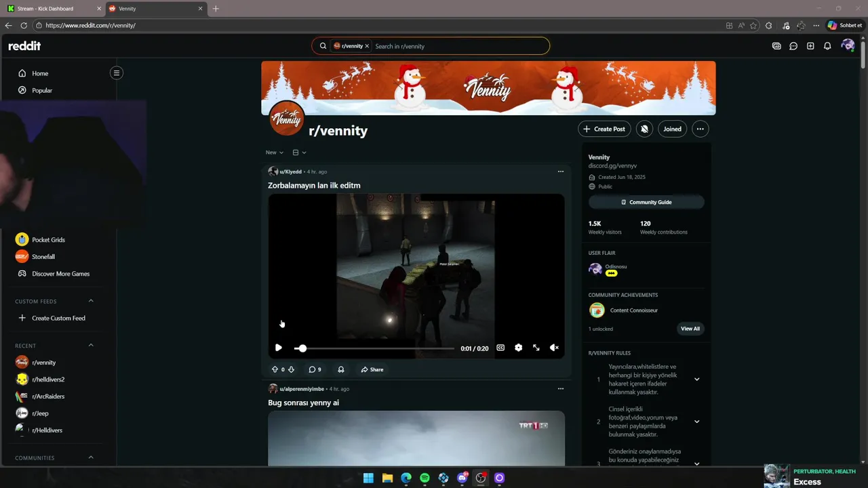Viewport: 868px width, 488px height.
Task: Open Sohbet et Copilot button
Action: pyautogui.click(x=845, y=25)
